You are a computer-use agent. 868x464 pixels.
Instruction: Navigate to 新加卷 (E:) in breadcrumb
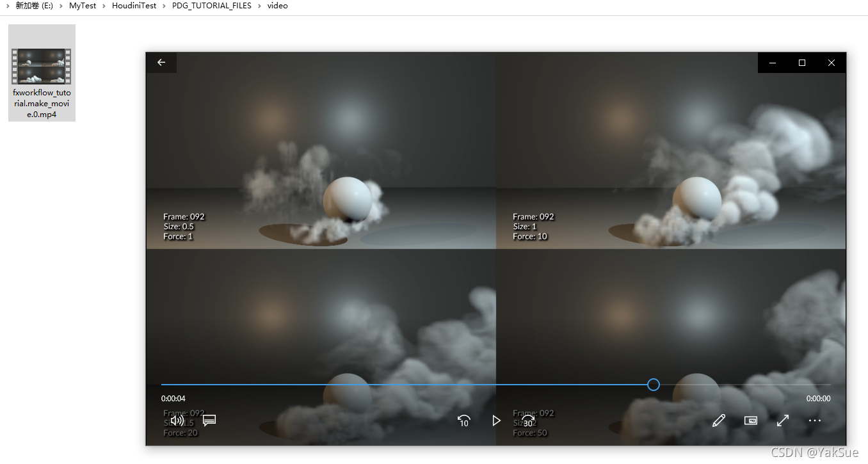(35, 6)
